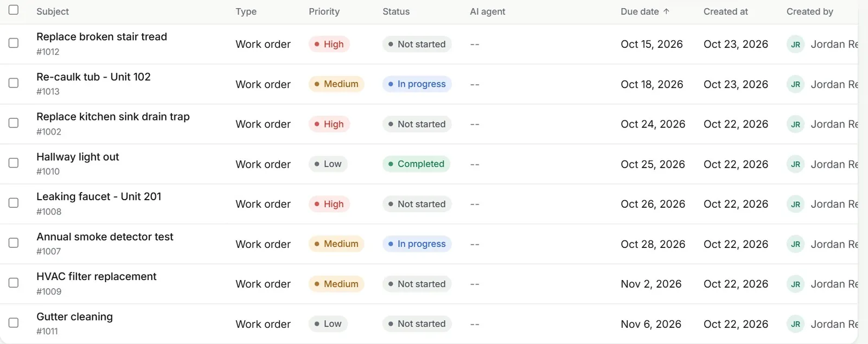Sort by the Subject column header
This screenshot has height=344, width=868.
[53, 11]
